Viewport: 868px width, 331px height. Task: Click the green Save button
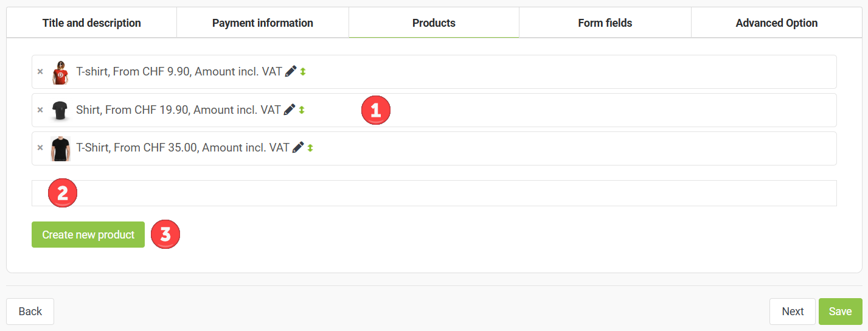click(840, 312)
